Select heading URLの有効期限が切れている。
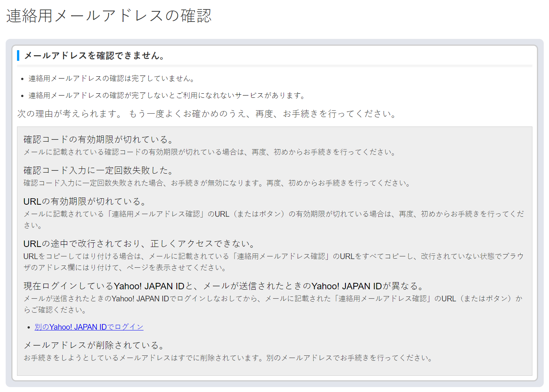This screenshot has width=549, height=392. 85,201
